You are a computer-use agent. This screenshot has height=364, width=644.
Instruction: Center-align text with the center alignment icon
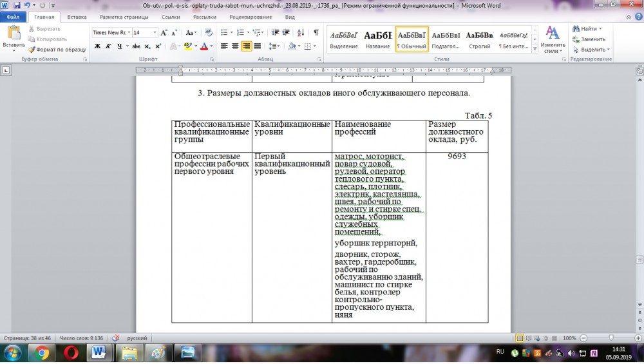(235, 46)
